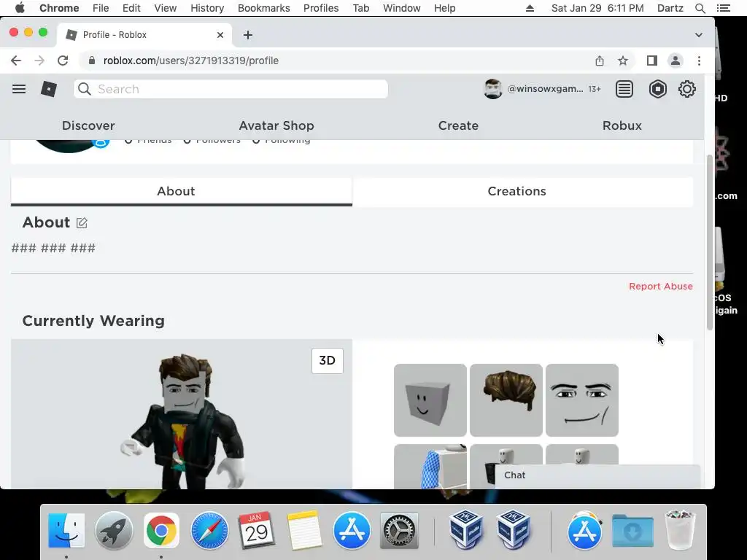Open the Roblox hamburger navigation menu
747x560 pixels.
(19, 89)
